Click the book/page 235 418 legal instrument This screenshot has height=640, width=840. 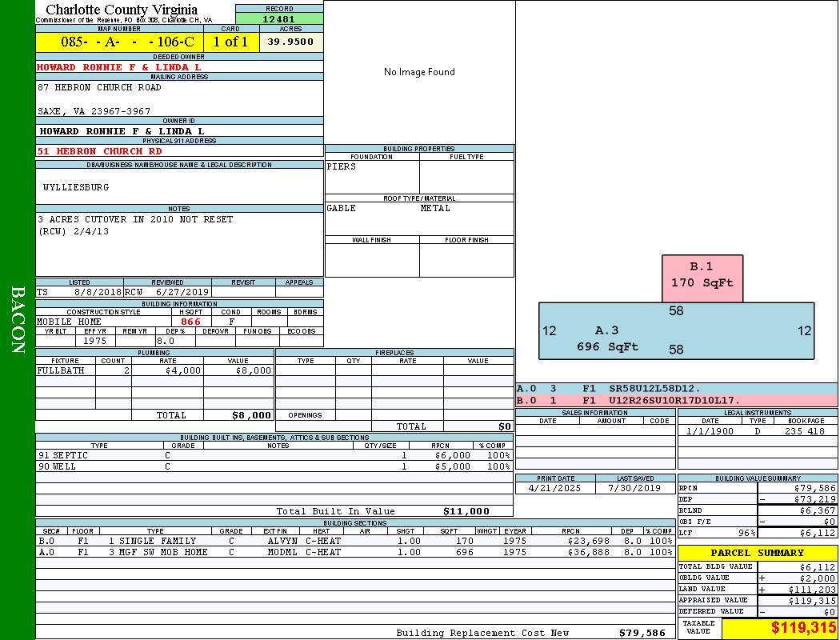(x=804, y=431)
